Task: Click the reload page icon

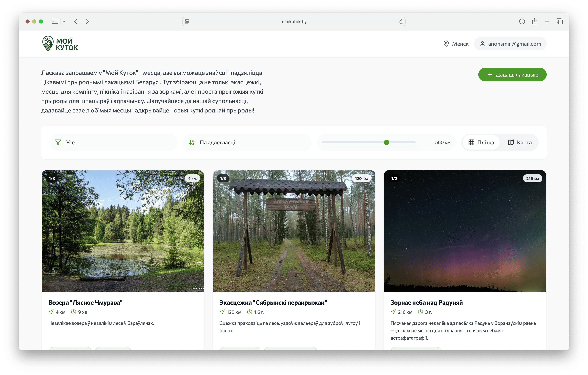Action: [x=401, y=22]
